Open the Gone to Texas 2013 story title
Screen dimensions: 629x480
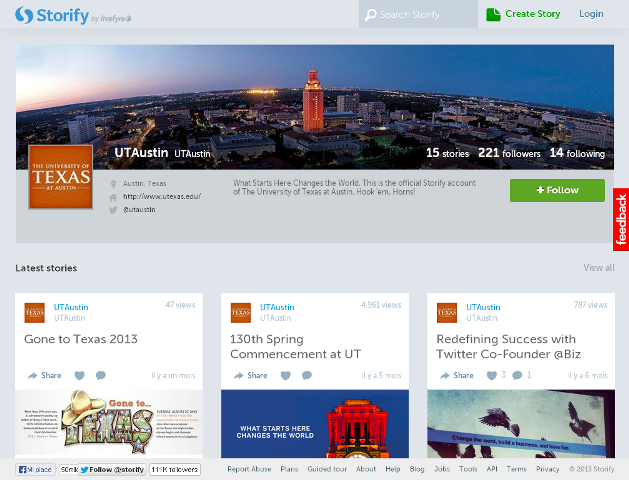[x=81, y=339]
